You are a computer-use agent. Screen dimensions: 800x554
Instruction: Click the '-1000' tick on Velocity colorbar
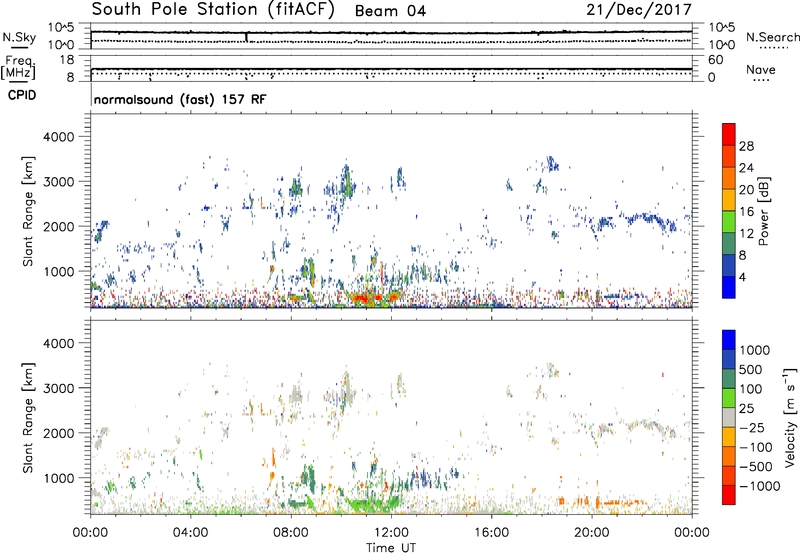(x=760, y=486)
